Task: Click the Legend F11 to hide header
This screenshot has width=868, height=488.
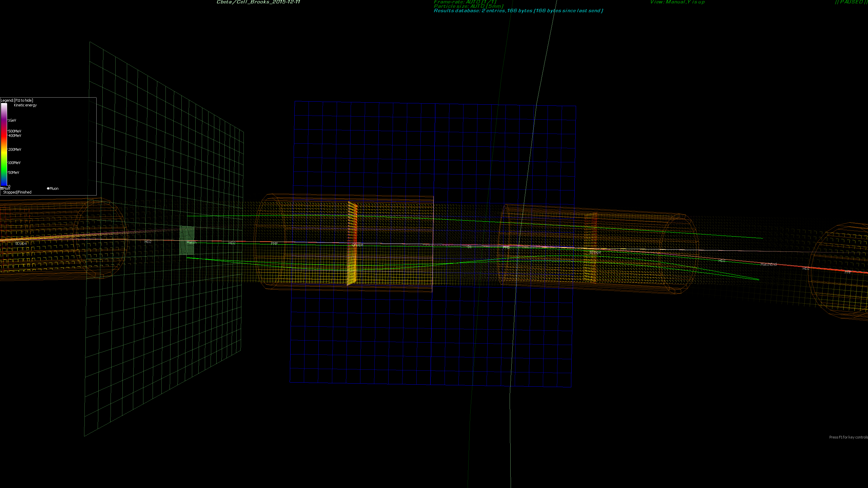Action: 17,100
